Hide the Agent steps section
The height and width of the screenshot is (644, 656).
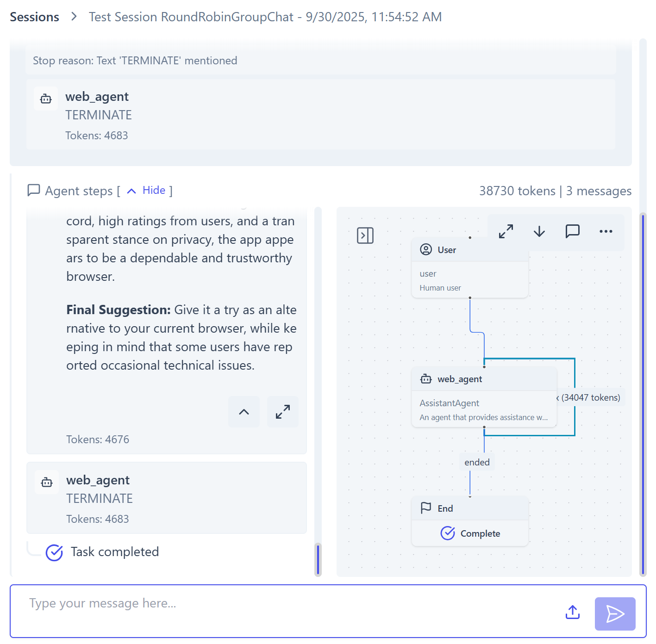pos(154,191)
